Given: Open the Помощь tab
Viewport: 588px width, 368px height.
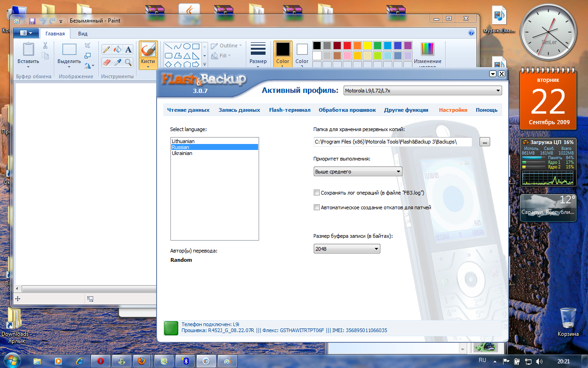Looking at the screenshot, I should 486,110.
